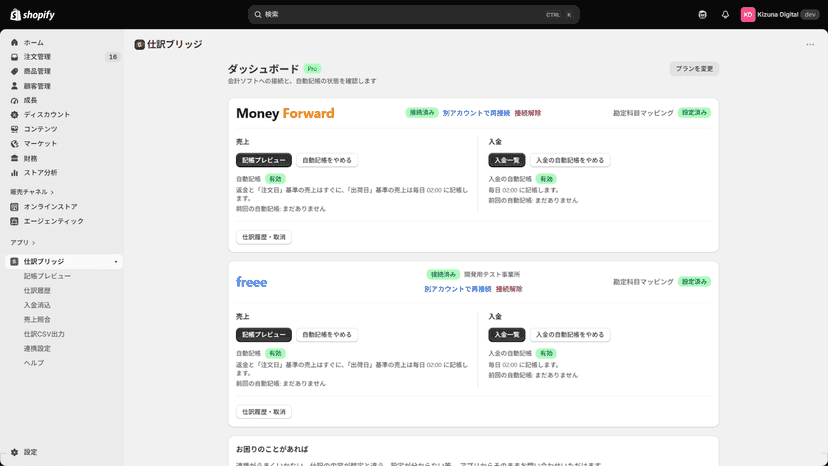The image size is (828, 466).
Task: Click 入金一覧 in Money Forward card
Action: point(507,160)
